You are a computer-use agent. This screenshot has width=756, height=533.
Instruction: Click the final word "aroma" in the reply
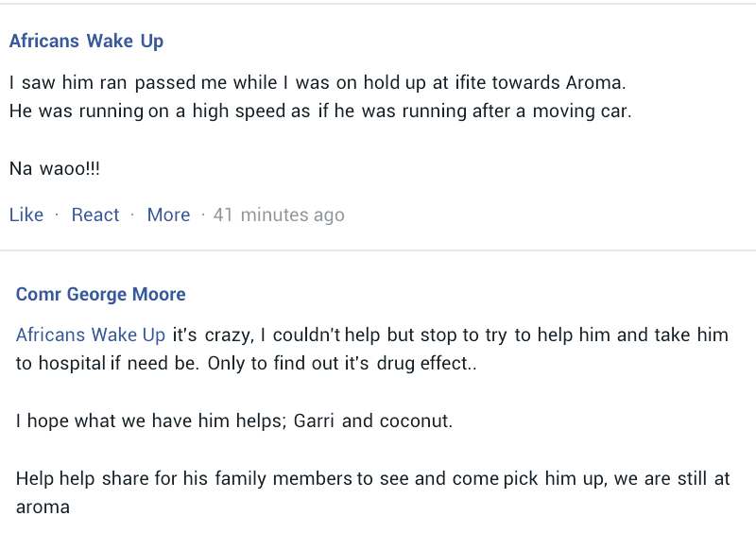click(43, 507)
